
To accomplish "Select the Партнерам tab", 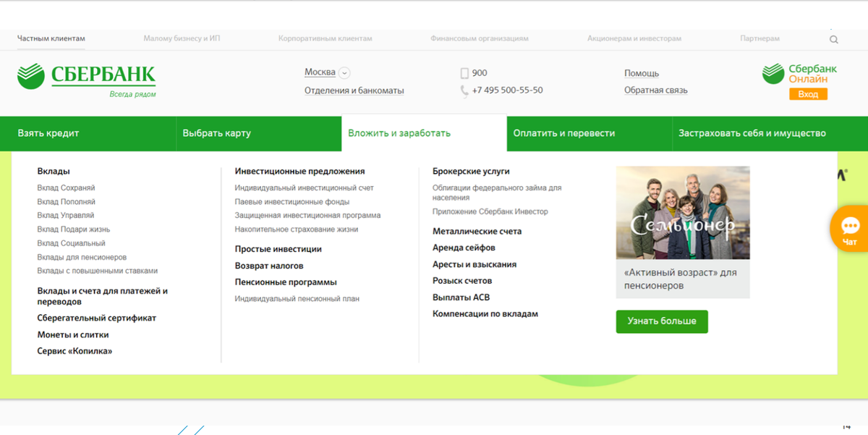I will click(x=760, y=38).
